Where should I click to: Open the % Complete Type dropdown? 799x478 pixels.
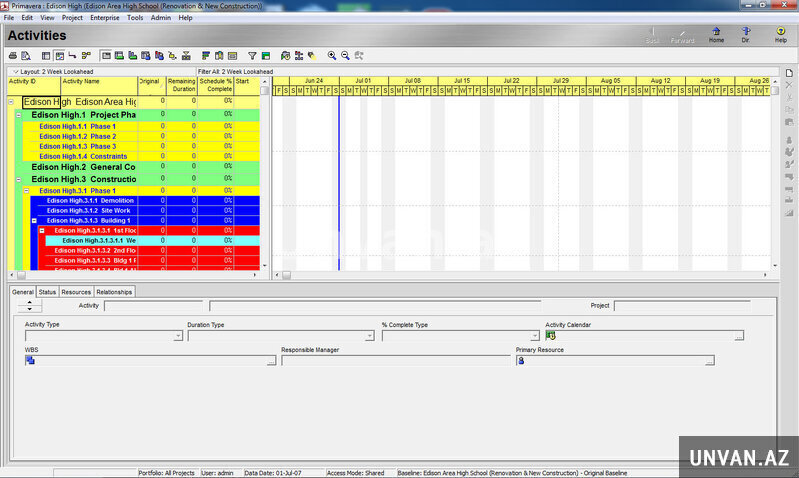coord(535,336)
